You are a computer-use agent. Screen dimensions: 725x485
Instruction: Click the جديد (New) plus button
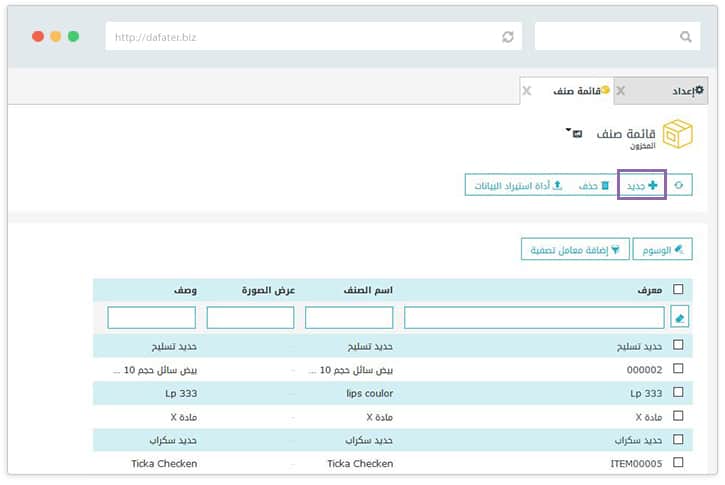coord(642,185)
